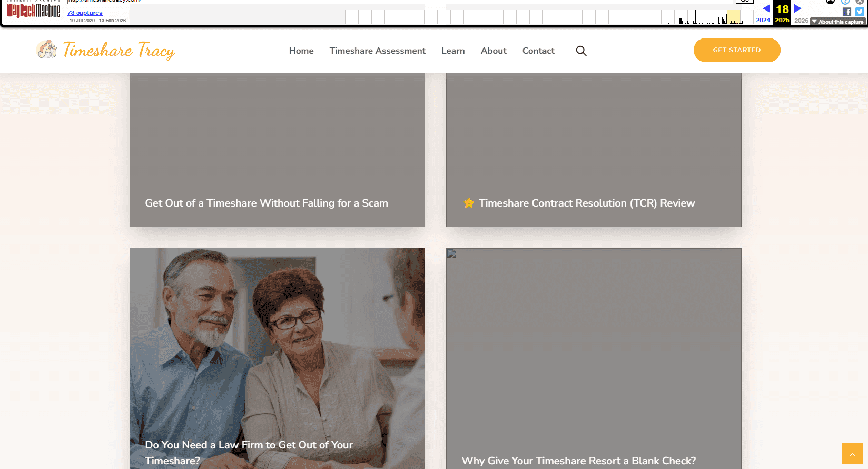Share capture on Facebook icon
868x469 pixels.
(x=847, y=12)
